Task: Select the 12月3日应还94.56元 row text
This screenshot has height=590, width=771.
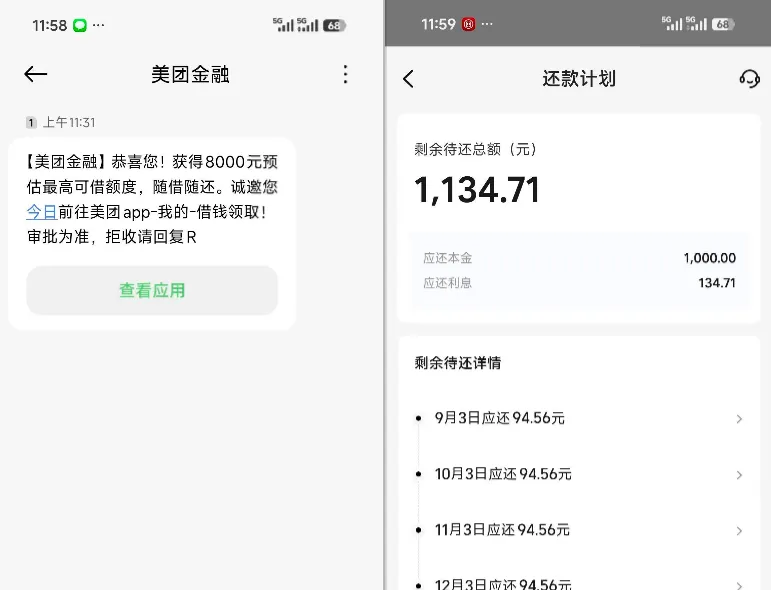Action: [x=503, y=584]
